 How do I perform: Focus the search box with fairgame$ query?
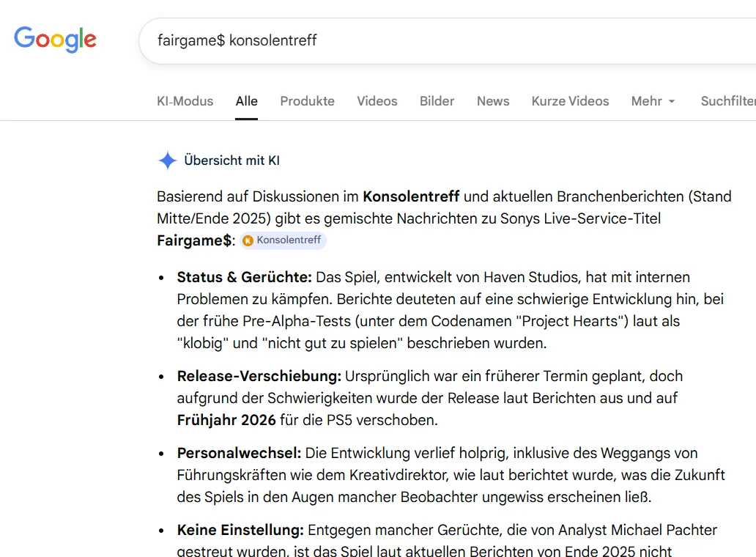coord(447,41)
